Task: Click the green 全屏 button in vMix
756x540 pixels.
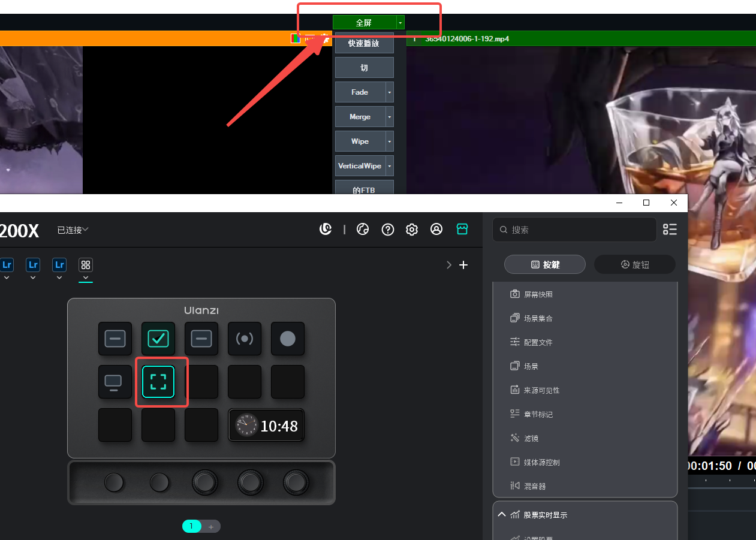Action: click(x=365, y=23)
